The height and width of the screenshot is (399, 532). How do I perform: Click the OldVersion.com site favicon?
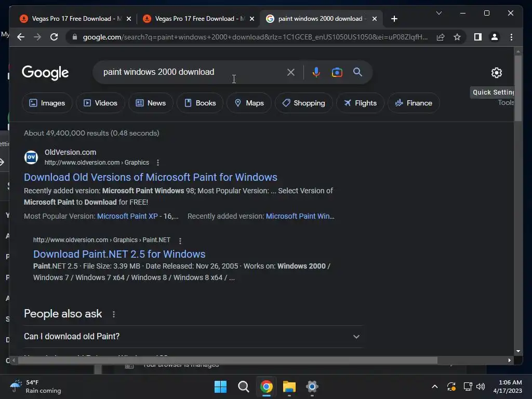[31, 157]
